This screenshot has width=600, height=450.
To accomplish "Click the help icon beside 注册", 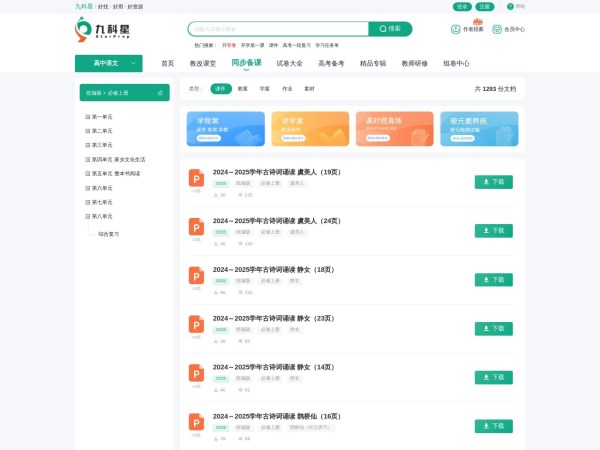I will (x=510, y=6).
